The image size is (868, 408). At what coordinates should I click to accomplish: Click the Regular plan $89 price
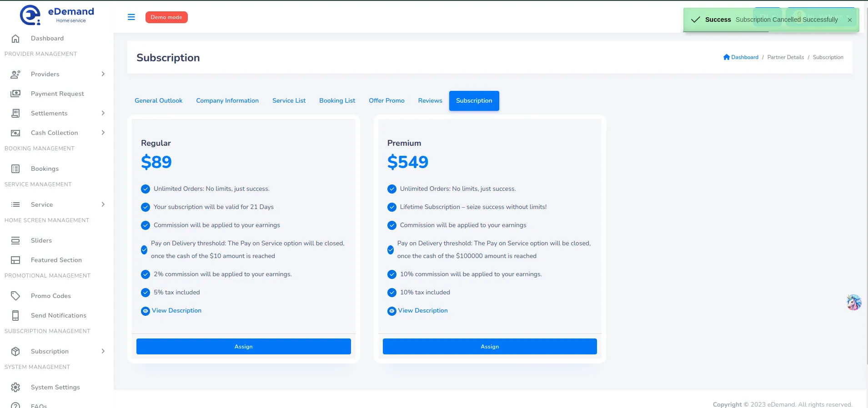click(156, 162)
